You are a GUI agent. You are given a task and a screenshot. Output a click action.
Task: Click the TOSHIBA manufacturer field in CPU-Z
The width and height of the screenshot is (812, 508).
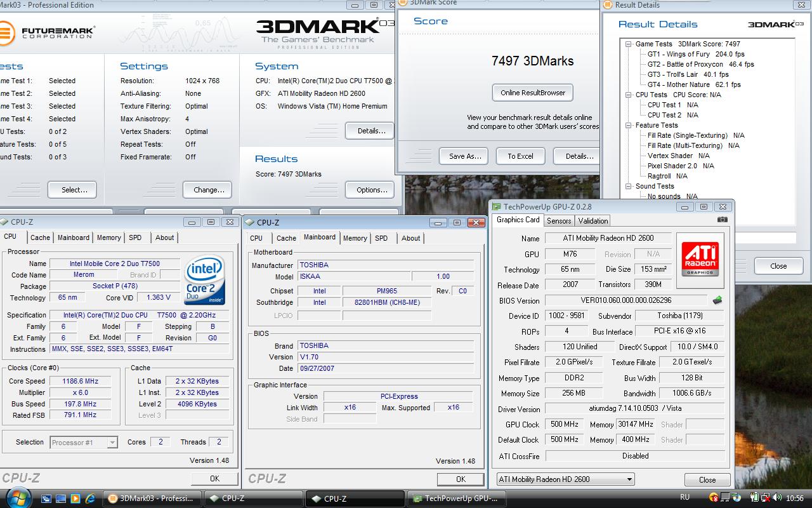click(x=386, y=265)
